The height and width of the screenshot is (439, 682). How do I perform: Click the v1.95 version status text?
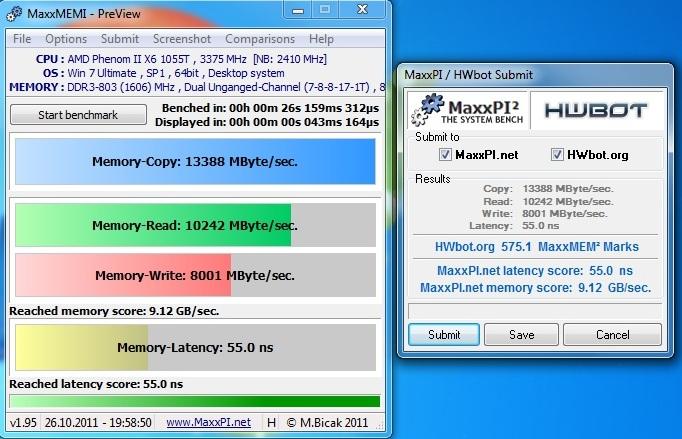pos(23,422)
